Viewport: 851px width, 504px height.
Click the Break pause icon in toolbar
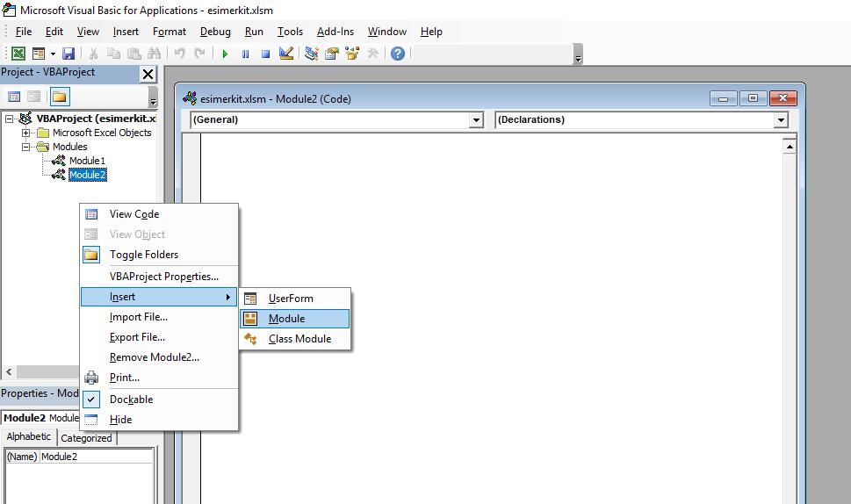[245, 54]
